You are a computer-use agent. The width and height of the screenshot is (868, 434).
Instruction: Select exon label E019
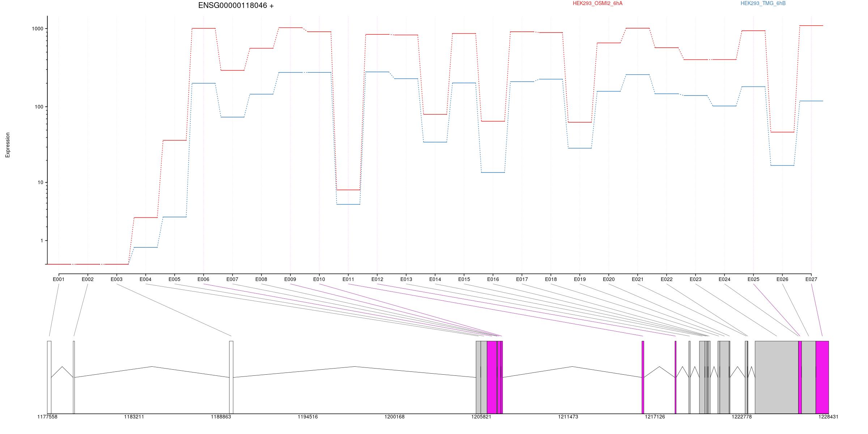[x=580, y=279]
